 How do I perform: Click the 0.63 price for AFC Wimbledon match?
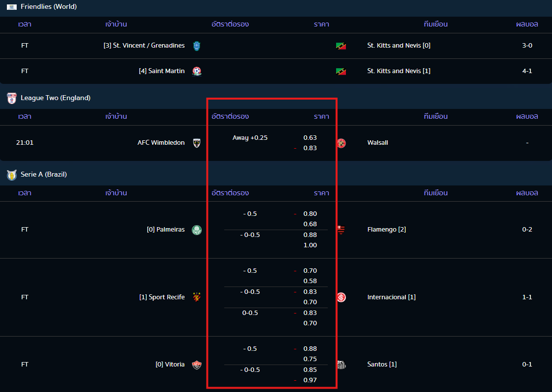310,137
